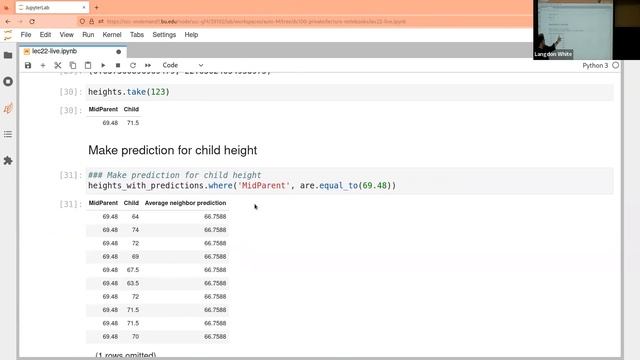Go forward with the browser forward arrow
This screenshot has height=360, width=640.
point(20,21)
